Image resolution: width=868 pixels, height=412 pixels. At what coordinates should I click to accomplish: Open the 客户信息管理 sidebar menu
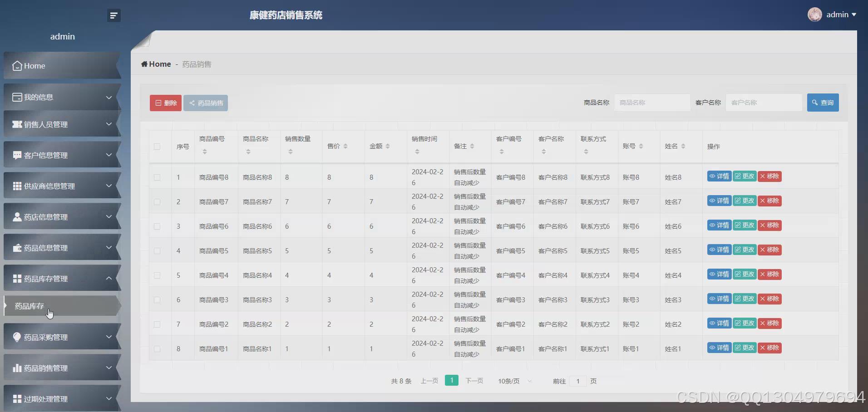click(x=17, y=155)
